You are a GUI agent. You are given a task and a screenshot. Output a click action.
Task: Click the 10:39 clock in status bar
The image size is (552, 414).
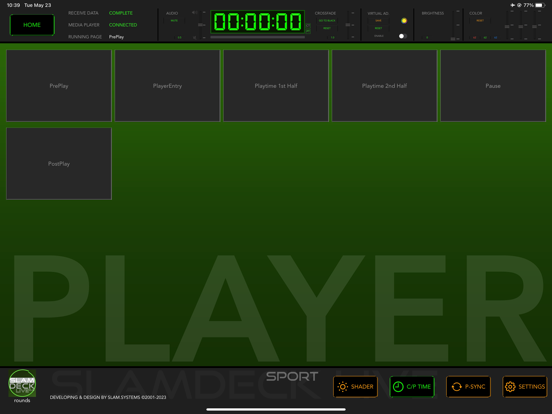coord(13,5)
